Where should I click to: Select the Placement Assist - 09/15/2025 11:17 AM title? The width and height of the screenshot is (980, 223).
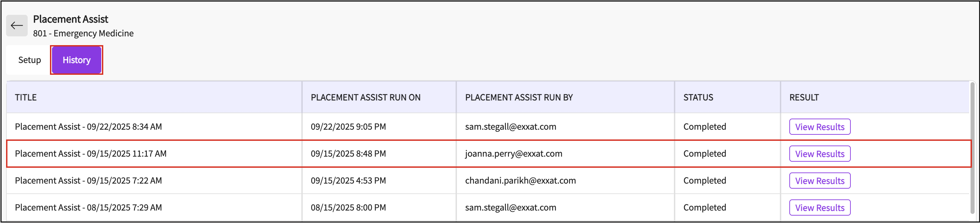coord(90,154)
